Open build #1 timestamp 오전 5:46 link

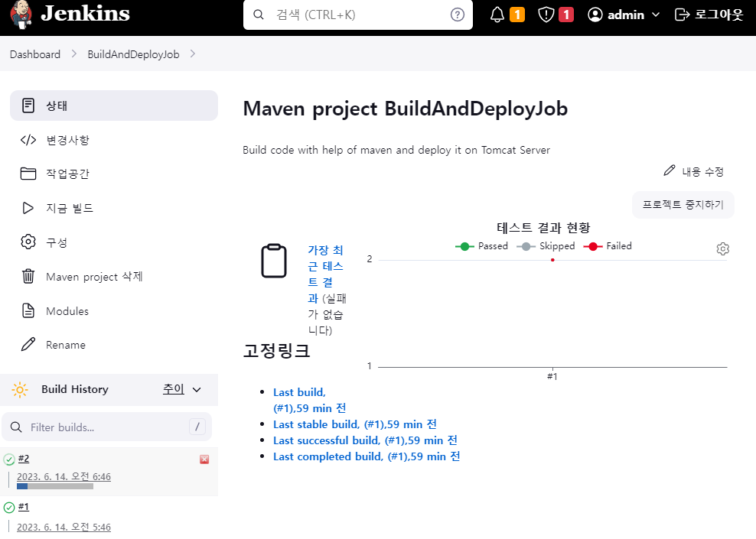pyautogui.click(x=64, y=527)
